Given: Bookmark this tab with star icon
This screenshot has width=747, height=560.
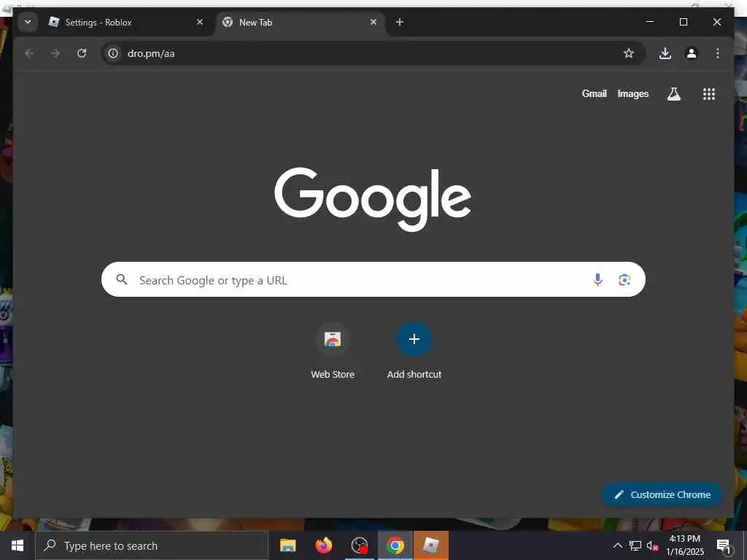Looking at the screenshot, I should (629, 53).
